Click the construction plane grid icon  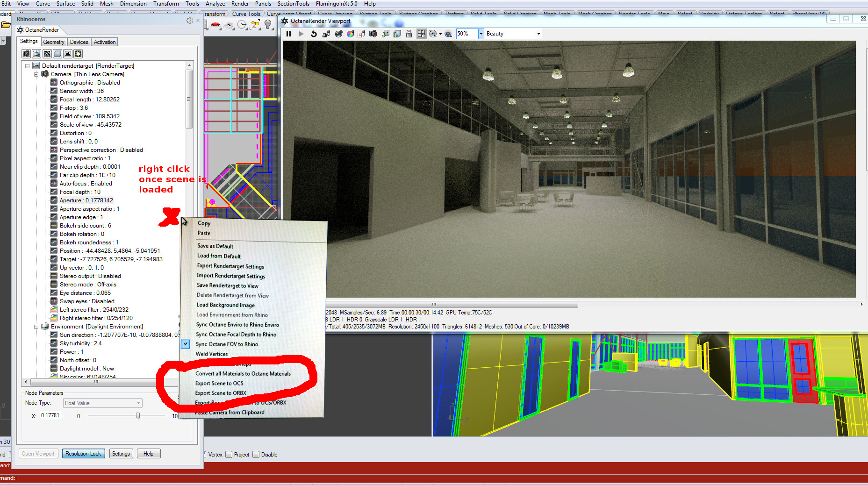point(229,25)
